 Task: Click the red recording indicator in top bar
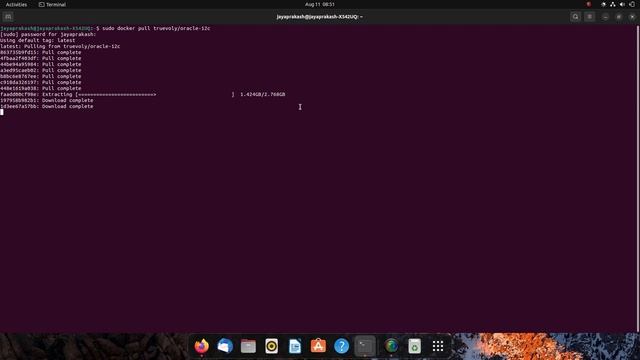tap(589, 4)
